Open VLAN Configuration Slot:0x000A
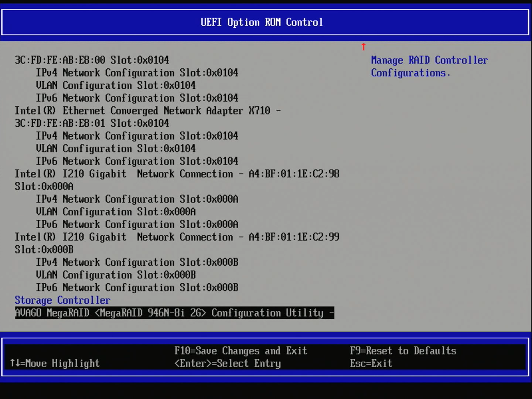 pyautogui.click(x=116, y=212)
